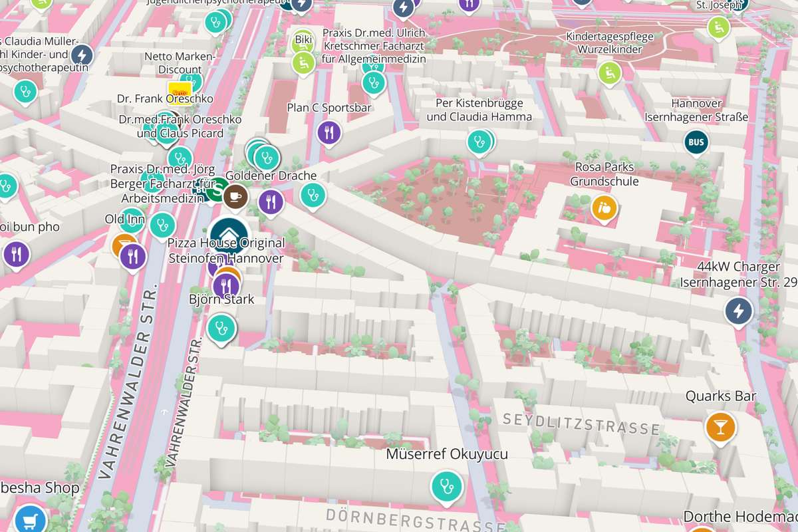Viewport: 798px width, 532px height.
Task: Open the 44kW Charger lightning marker
Action: [x=738, y=311]
